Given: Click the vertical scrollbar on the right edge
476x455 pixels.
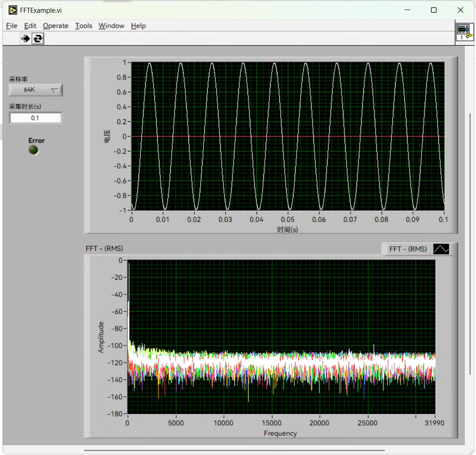Looking at the screenshot, I should 471,243.
